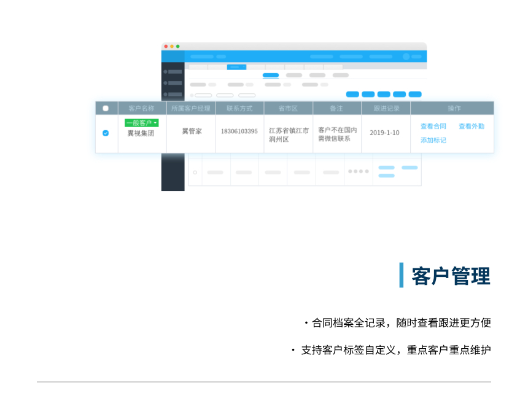Open the follow-up date 2019-1-10 cell

click(x=384, y=133)
